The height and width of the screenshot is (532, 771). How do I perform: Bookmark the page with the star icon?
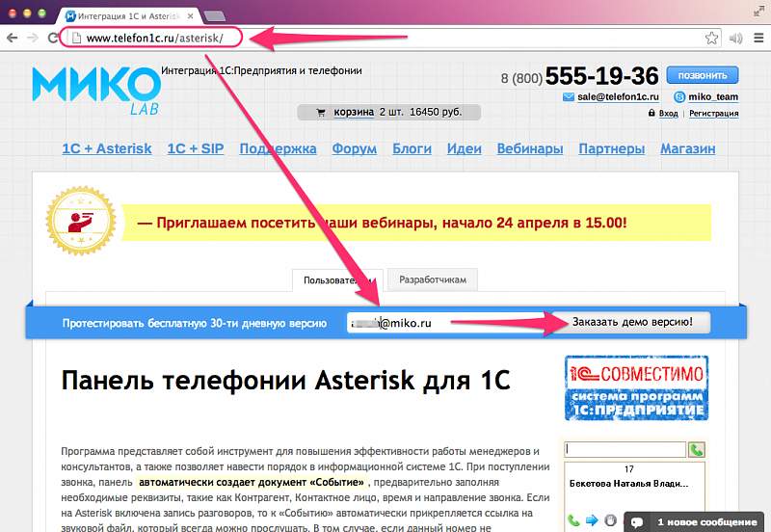point(711,38)
